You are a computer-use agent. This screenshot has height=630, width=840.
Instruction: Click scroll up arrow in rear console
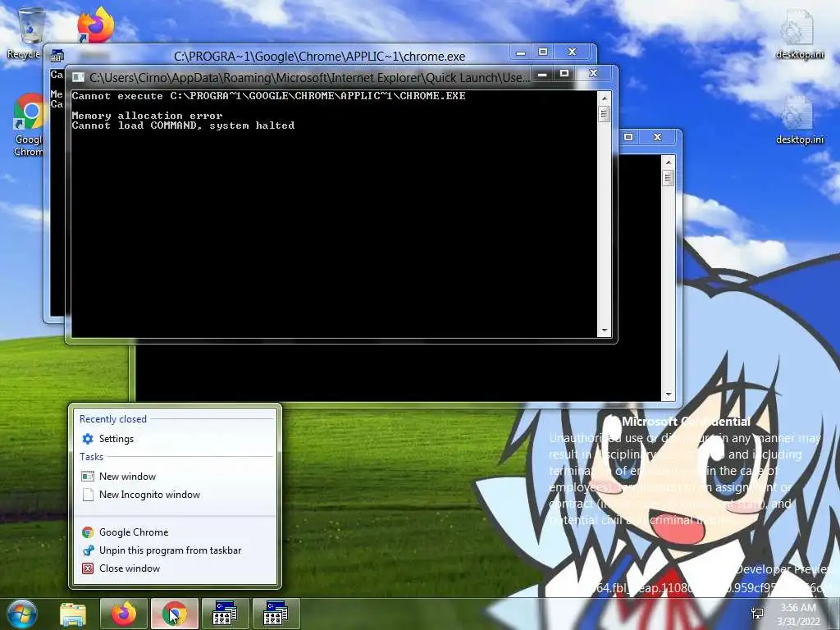668,162
